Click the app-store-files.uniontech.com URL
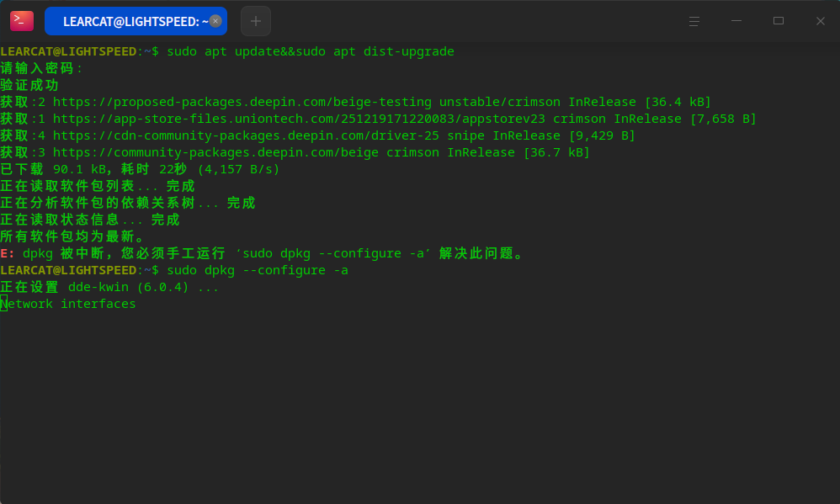 (x=299, y=119)
